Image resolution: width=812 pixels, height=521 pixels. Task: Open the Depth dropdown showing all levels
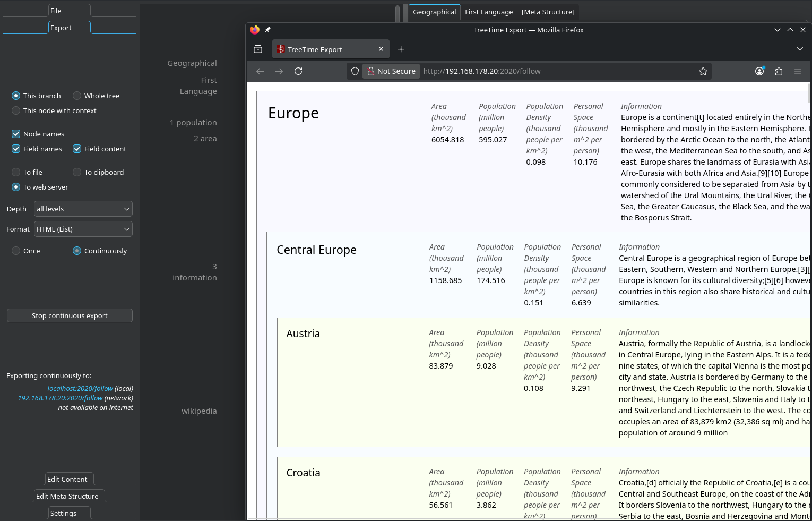(83, 209)
